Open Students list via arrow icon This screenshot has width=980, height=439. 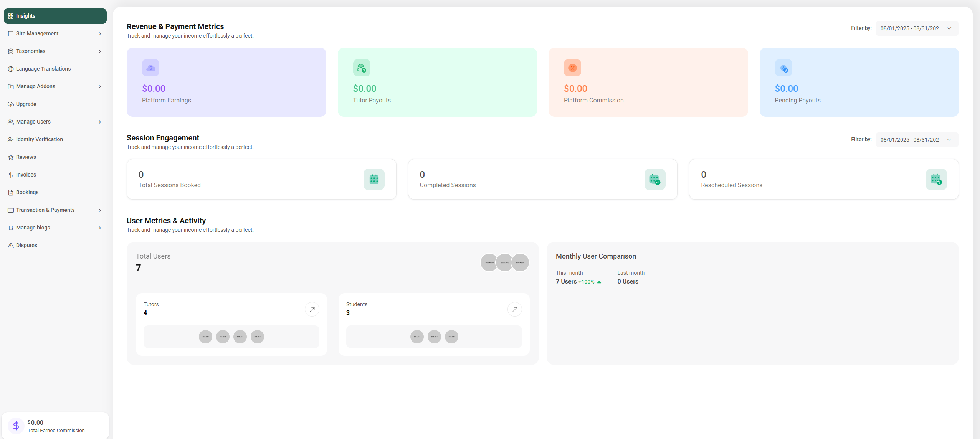[514, 309]
